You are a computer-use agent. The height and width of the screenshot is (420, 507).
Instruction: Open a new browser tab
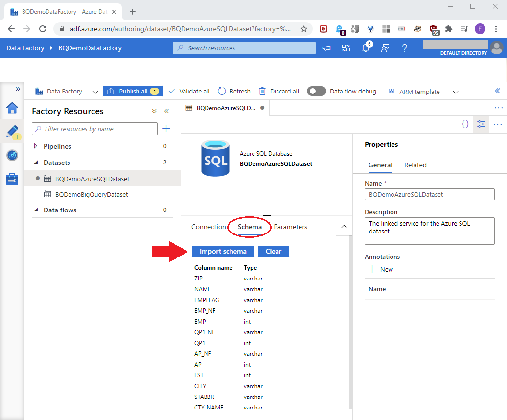133,12
